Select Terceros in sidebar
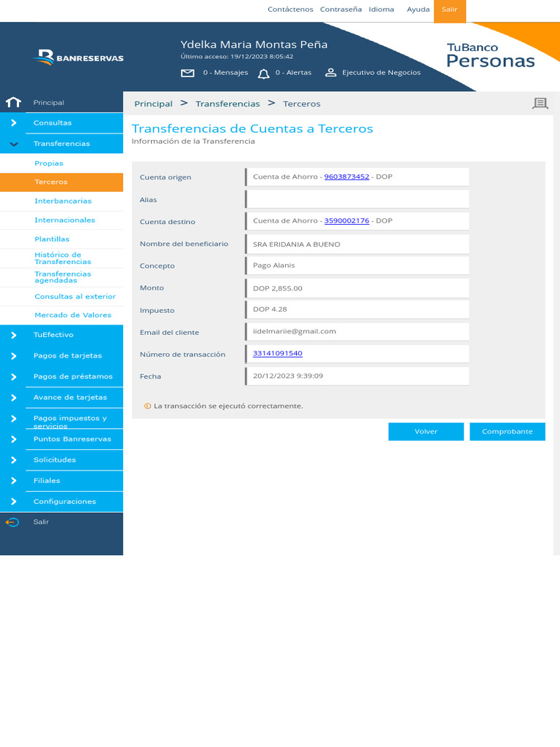 click(61, 182)
